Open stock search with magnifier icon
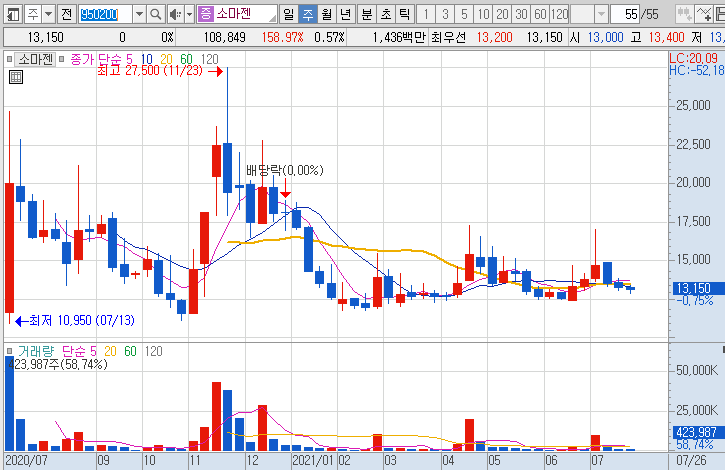The height and width of the screenshot is (470, 725). [156, 14]
